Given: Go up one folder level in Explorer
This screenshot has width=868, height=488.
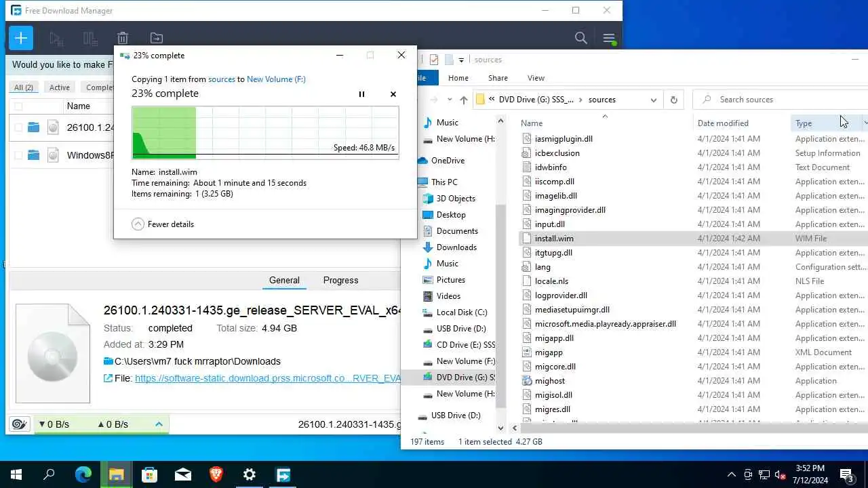Looking at the screenshot, I should point(464,100).
